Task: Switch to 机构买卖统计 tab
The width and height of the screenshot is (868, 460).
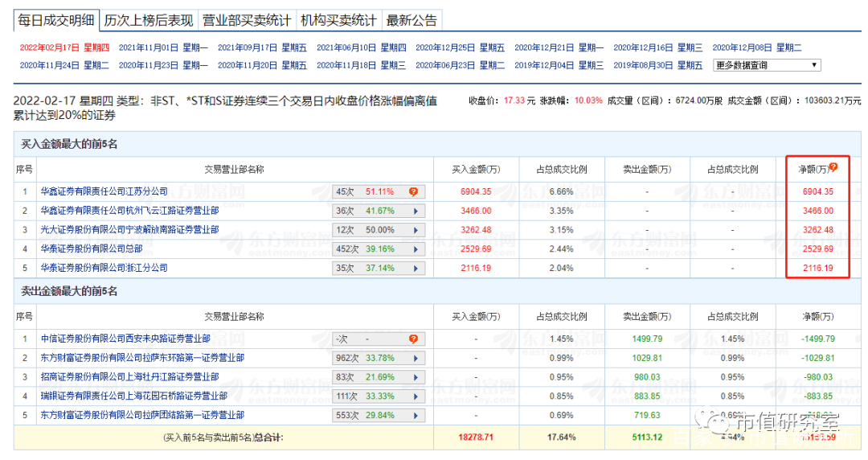Action: pos(339,20)
